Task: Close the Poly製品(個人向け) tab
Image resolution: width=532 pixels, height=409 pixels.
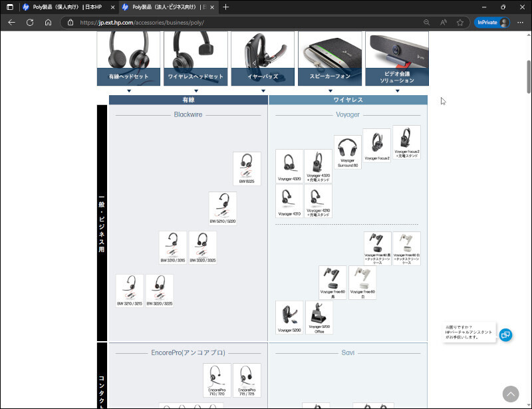Action: (x=112, y=7)
